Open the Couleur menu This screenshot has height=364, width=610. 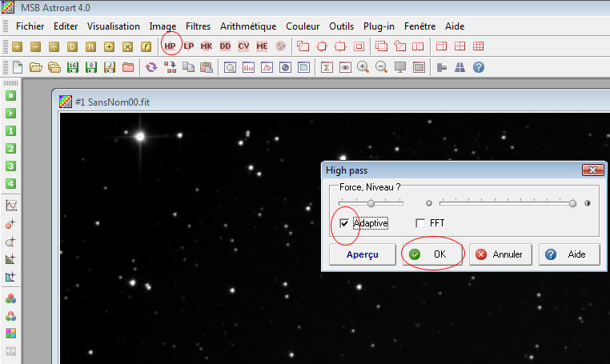pyautogui.click(x=303, y=26)
